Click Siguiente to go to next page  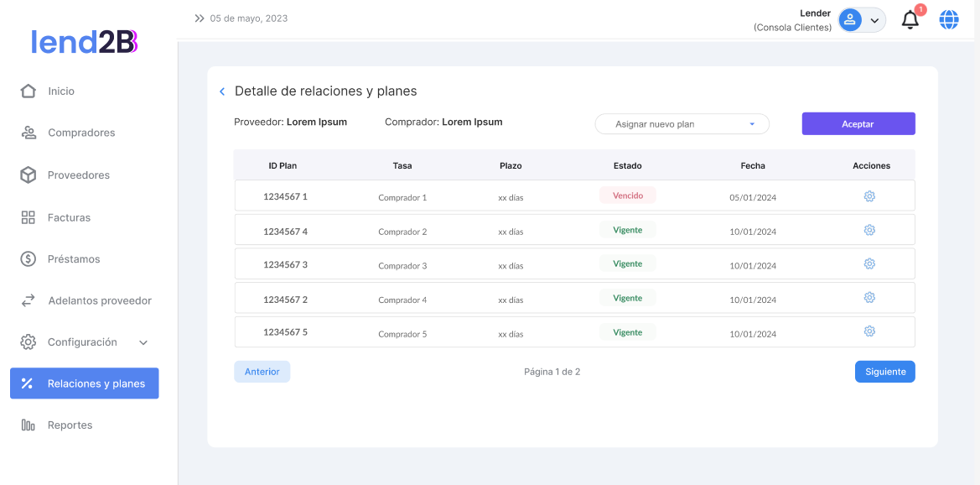(x=884, y=372)
